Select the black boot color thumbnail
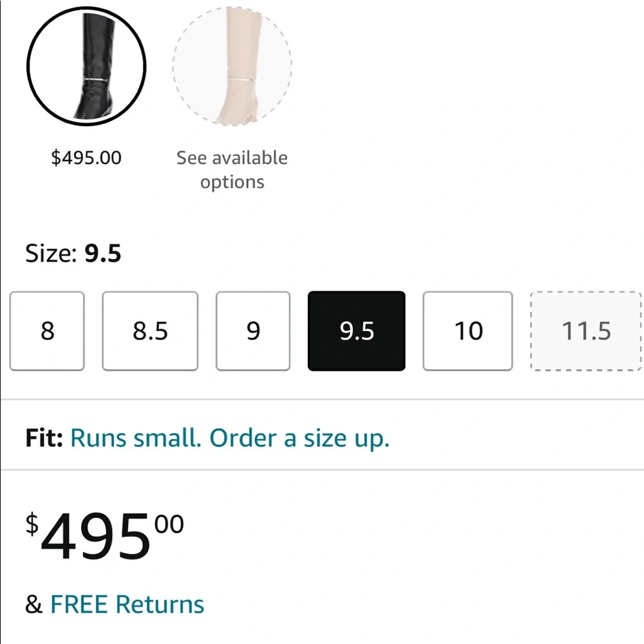644x644 pixels. 87,66
